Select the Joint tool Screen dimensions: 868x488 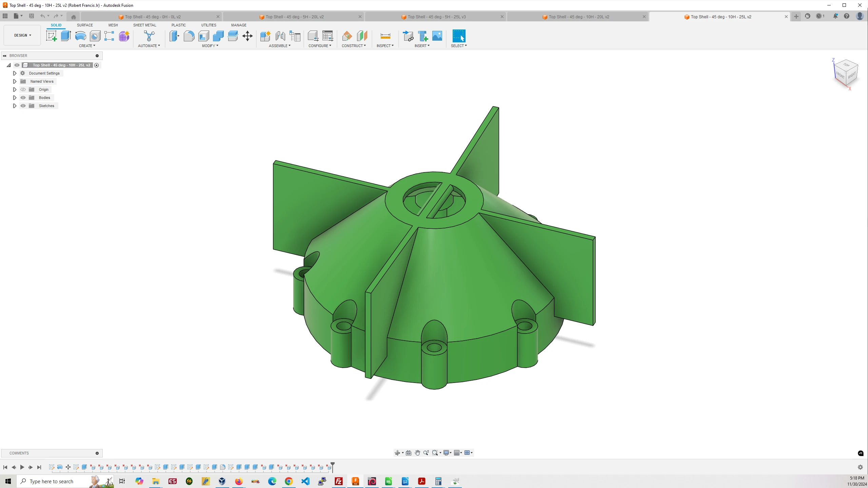click(280, 36)
